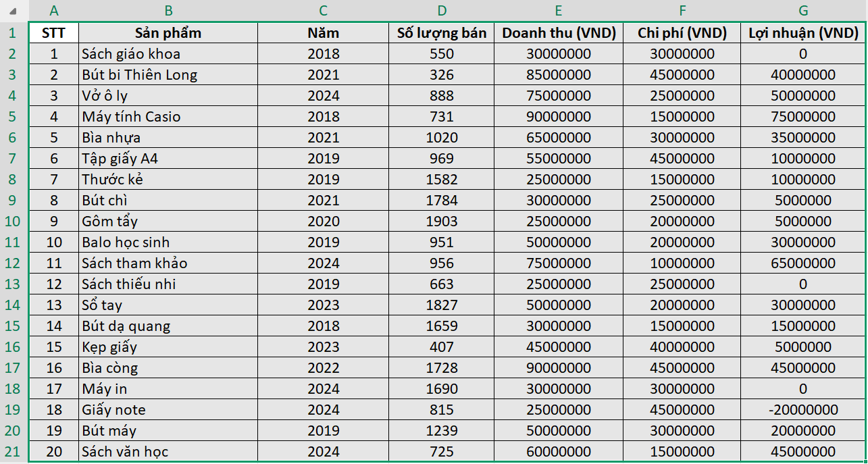The height and width of the screenshot is (464, 868).
Task: Select the cell Bút bi Thiên Long
Action: tap(168, 75)
